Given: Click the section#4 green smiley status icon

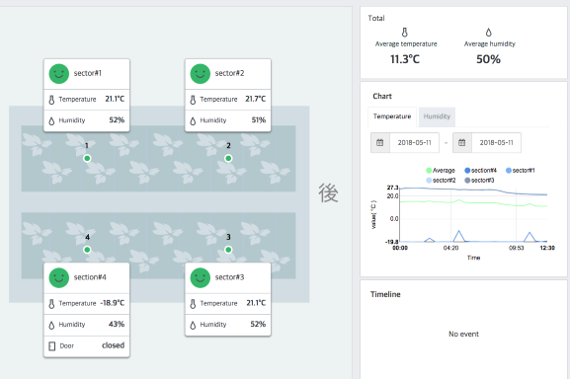Looking at the screenshot, I should (59, 278).
